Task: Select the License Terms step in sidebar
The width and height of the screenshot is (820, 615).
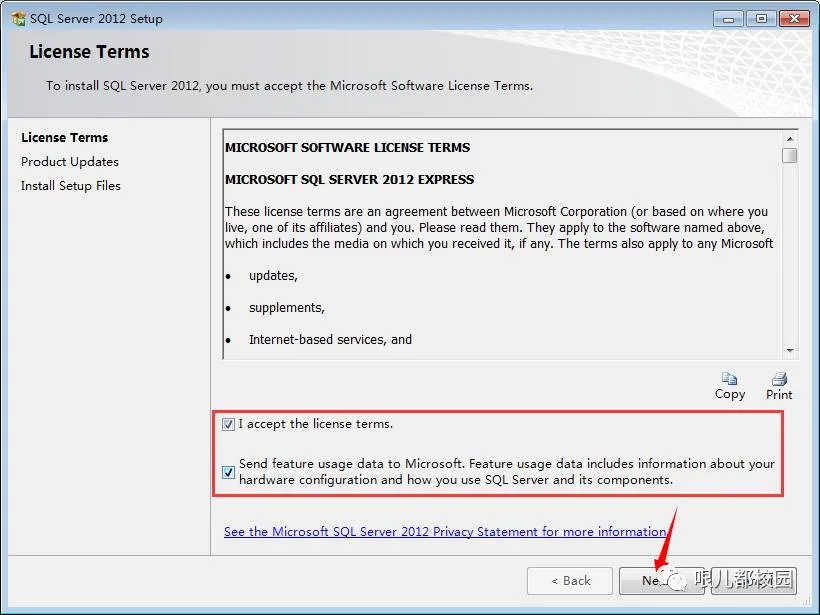Action: coord(64,138)
